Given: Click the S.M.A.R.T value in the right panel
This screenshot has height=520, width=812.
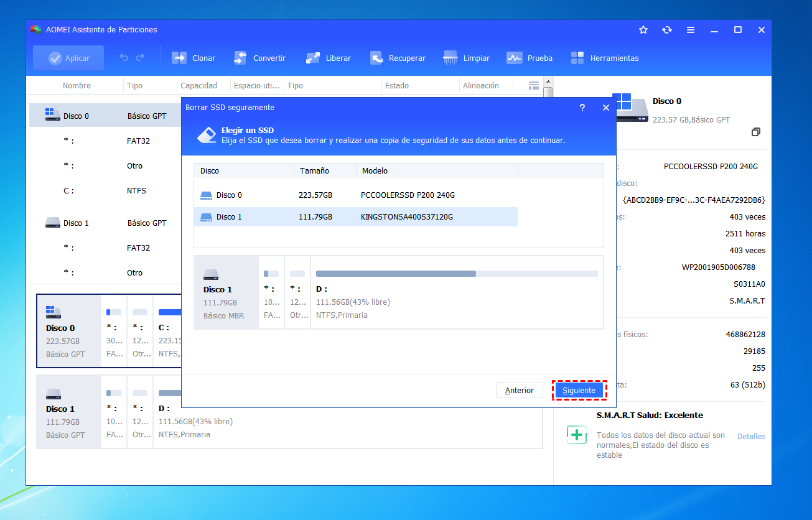Looking at the screenshot, I should click(747, 300).
